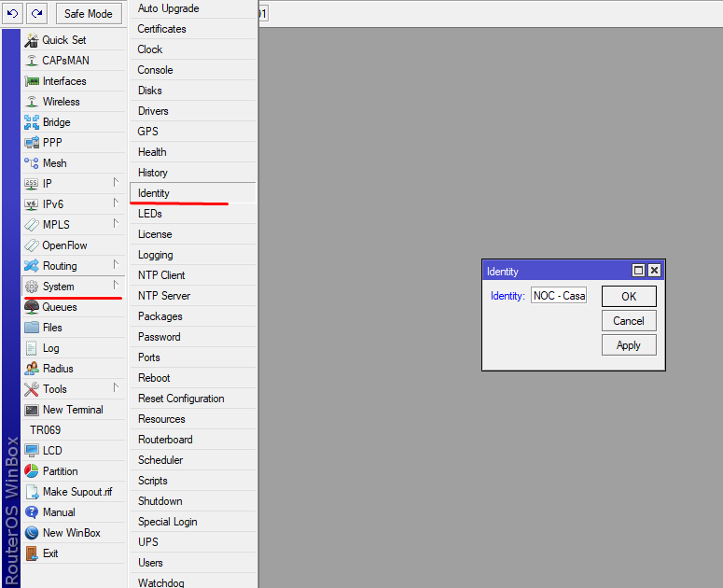Toggle Safe Mode button

[89, 13]
